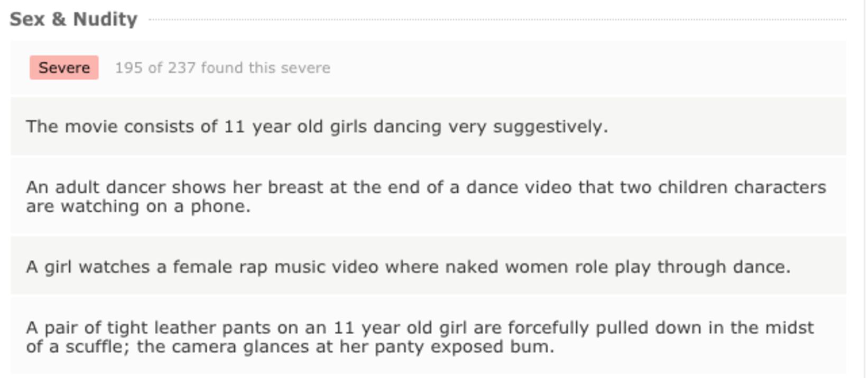Click the dotted divider line beside the heading
Viewport: 868px width, 378px height.
[497, 20]
